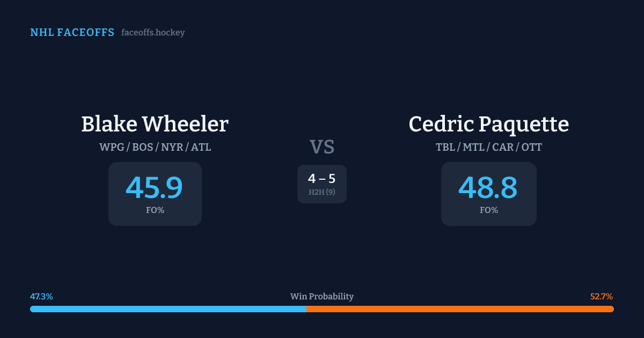Click the H2H (9) label

322,192
